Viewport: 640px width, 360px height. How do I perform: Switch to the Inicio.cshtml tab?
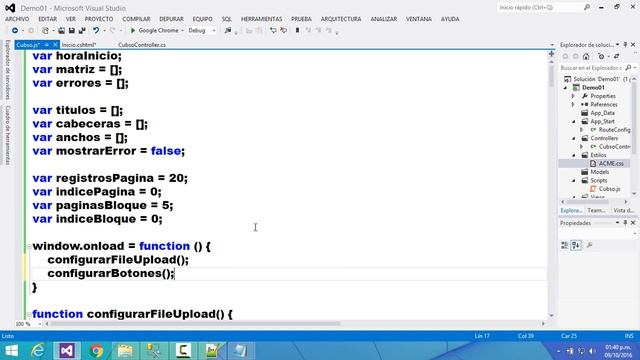click(79, 45)
